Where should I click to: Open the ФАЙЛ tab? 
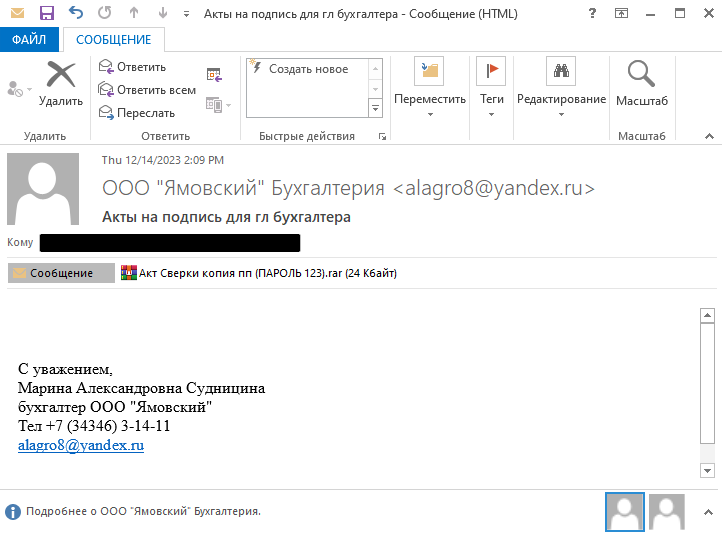(29, 40)
